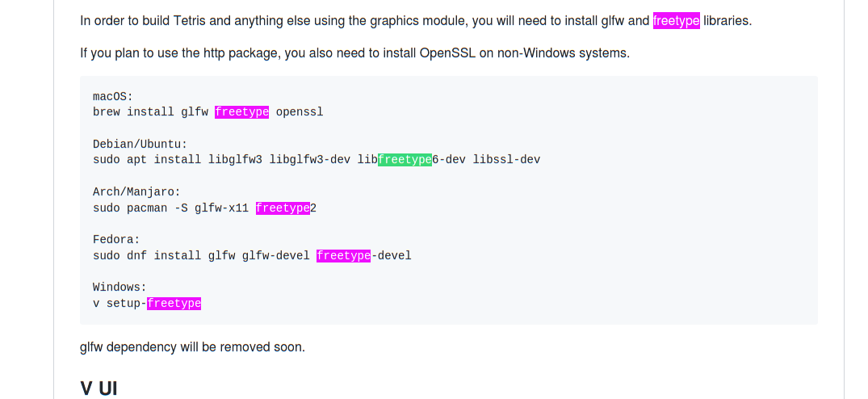Click the "Windows:" label in code block
The height and width of the screenshot is (399, 868).
(x=120, y=288)
